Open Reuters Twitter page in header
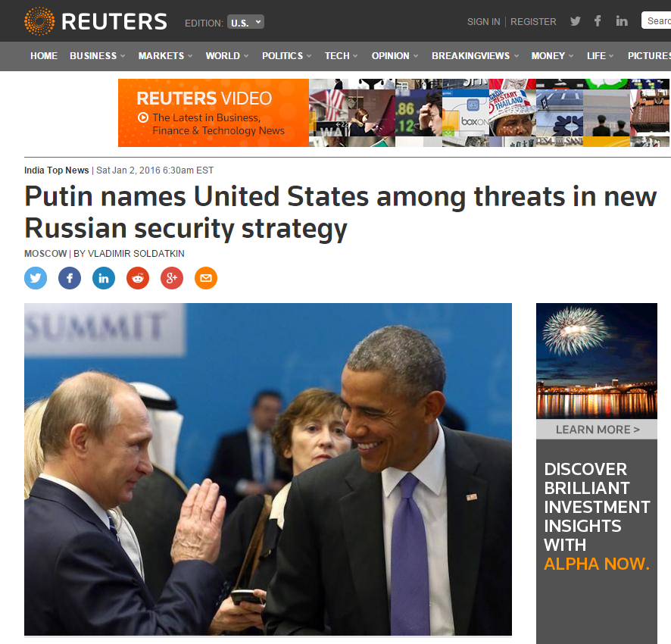This screenshot has width=671, height=644. click(x=576, y=21)
